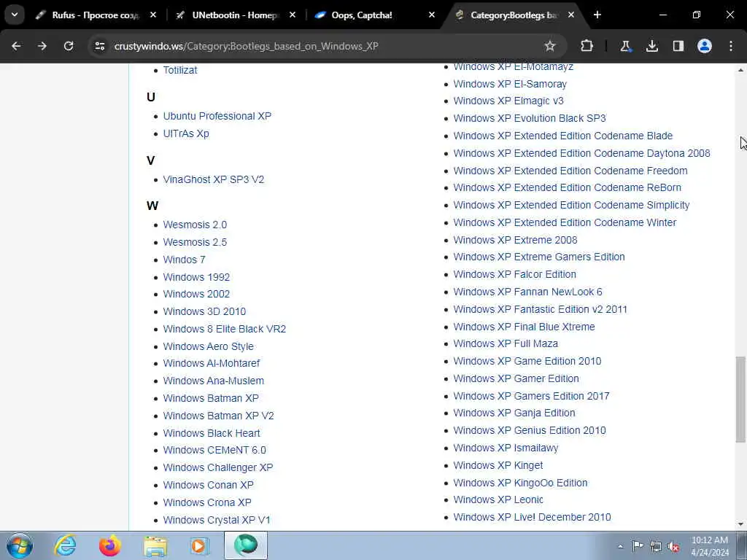Open the Downloads tray icon
Viewport: 747px width, 560px height.
pyautogui.click(x=651, y=46)
